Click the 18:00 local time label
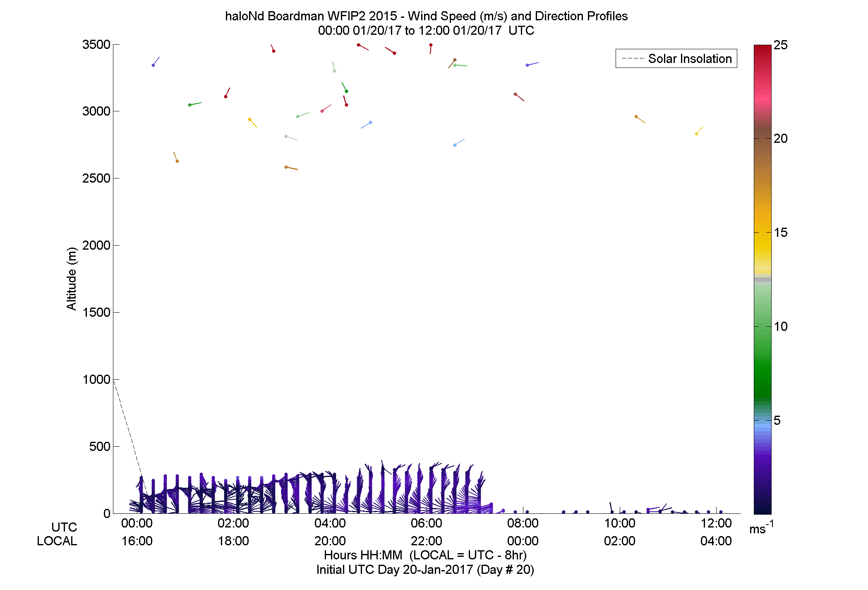Viewport: 868px width, 590px height. coord(233,541)
